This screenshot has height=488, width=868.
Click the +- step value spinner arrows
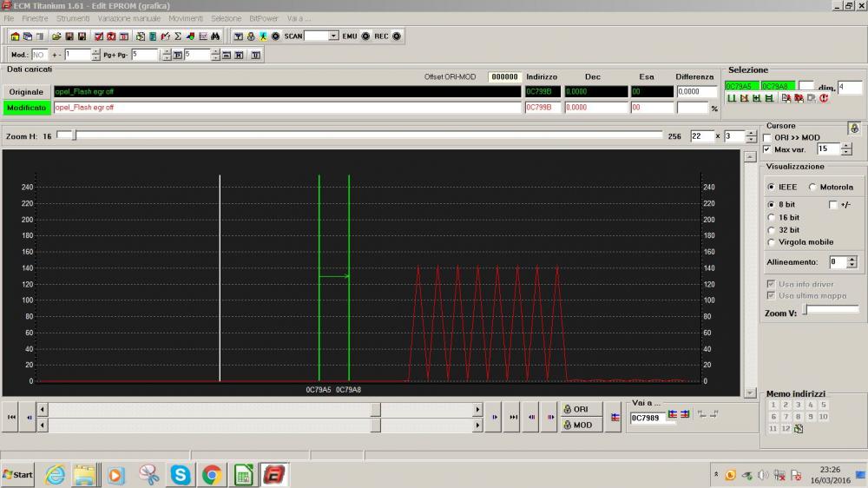point(95,55)
